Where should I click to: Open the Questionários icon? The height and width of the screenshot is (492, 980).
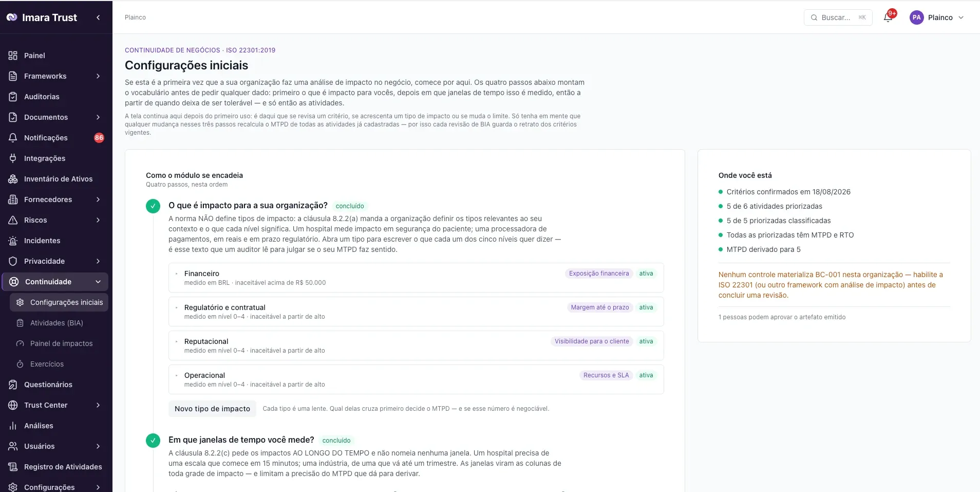[x=13, y=385]
